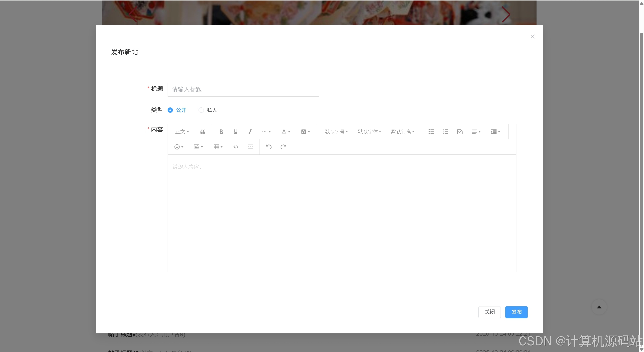Viewport: 644px width, 352px height.
Task: Close the dialog with the X icon
Action: (x=533, y=36)
